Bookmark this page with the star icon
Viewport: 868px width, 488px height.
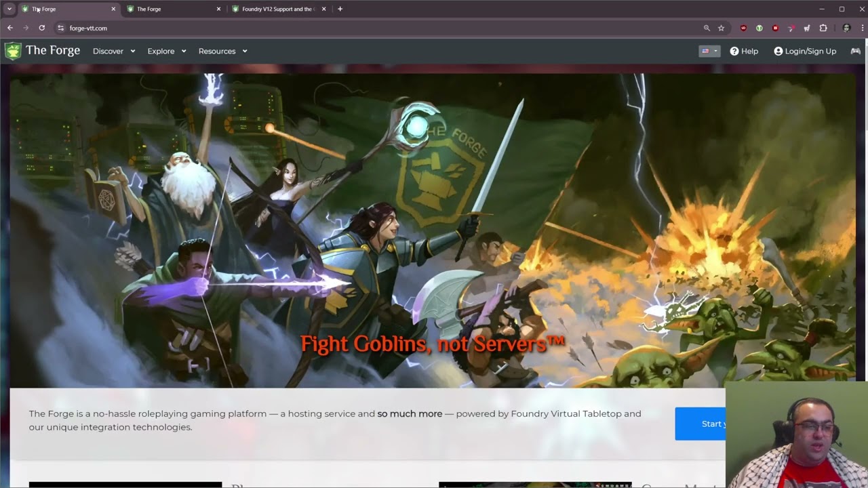(x=721, y=28)
